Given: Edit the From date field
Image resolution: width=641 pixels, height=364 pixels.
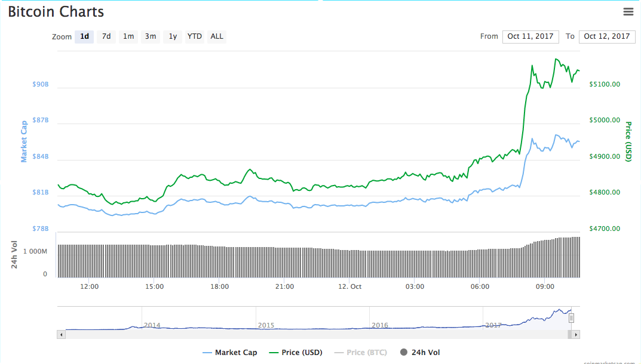Looking at the screenshot, I should coord(530,36).
